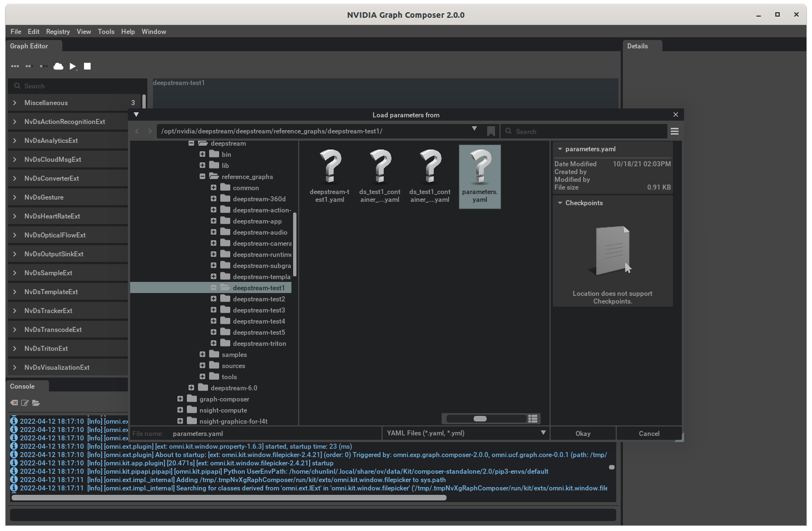The width and height of the screenshot is (812, 531).
Task: Switch to the Details tab
Action: click(637, 46)
